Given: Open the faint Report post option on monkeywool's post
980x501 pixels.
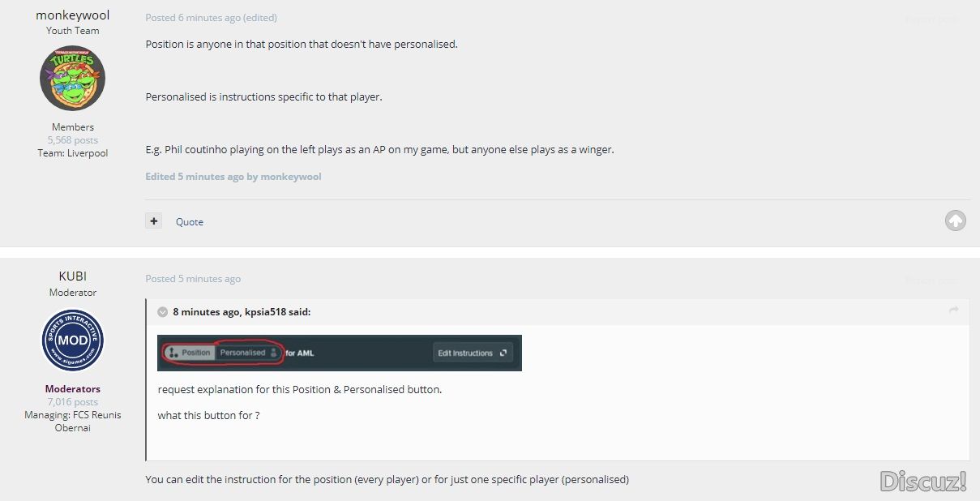Looking at the screenshot, I should coord(931,19).
